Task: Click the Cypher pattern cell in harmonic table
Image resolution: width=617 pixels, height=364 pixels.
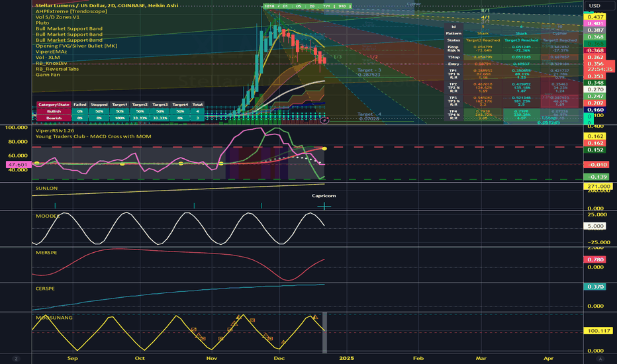Action: coord(559,34)
